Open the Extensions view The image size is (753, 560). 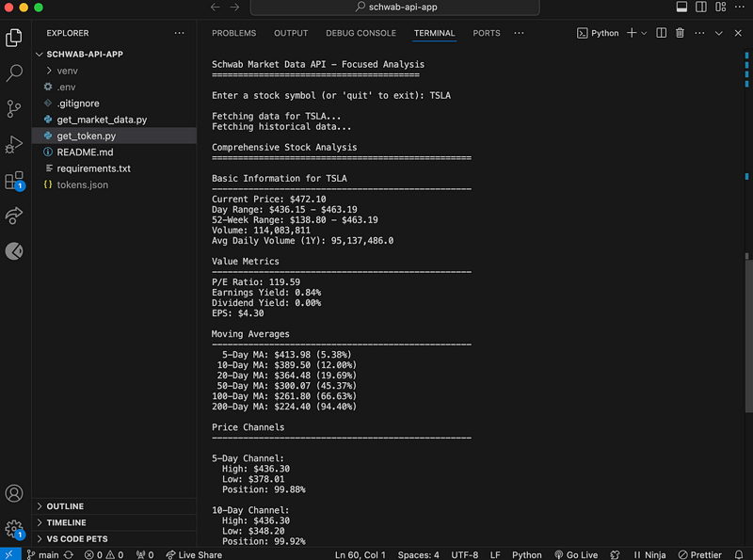(14, 180)
